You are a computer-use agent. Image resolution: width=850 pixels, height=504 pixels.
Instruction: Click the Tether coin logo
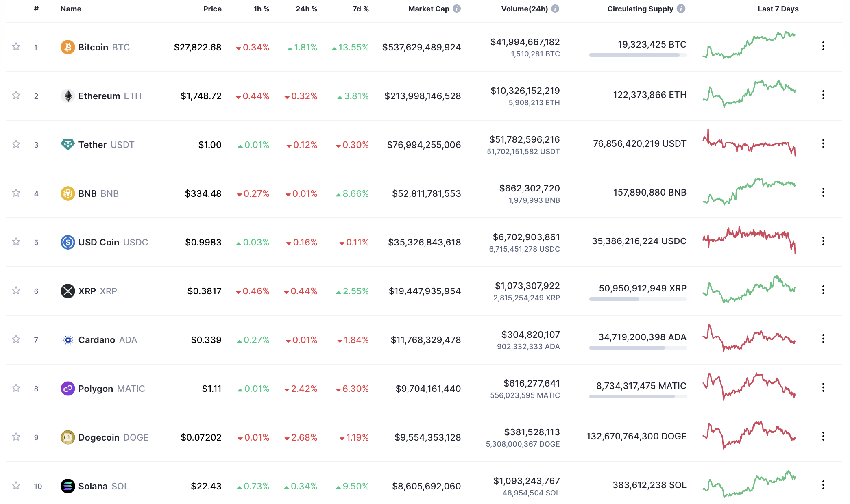[68, 144]
